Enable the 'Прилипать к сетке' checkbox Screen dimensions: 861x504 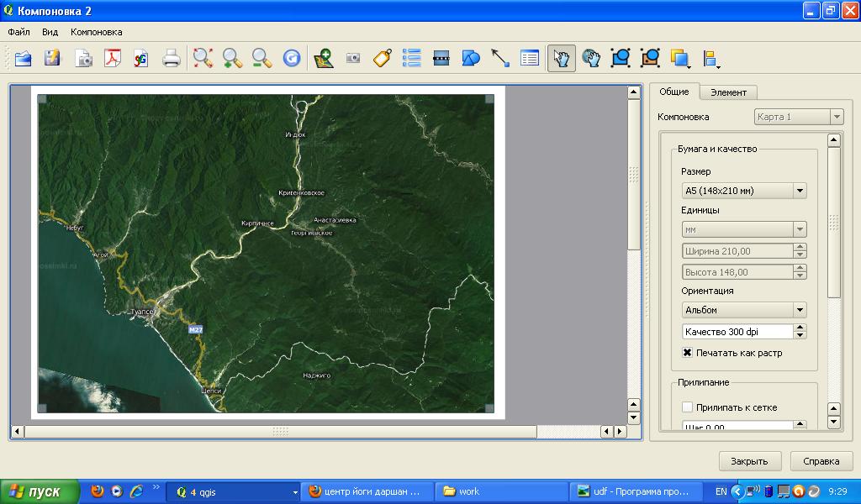687,407
